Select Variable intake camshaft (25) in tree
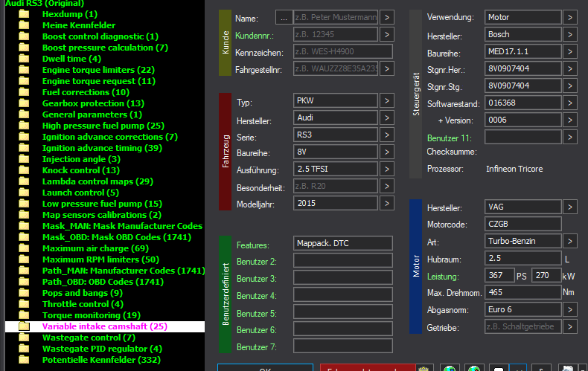Image resolution: width=588 pixels, height=371 pixels. [104, 326]
